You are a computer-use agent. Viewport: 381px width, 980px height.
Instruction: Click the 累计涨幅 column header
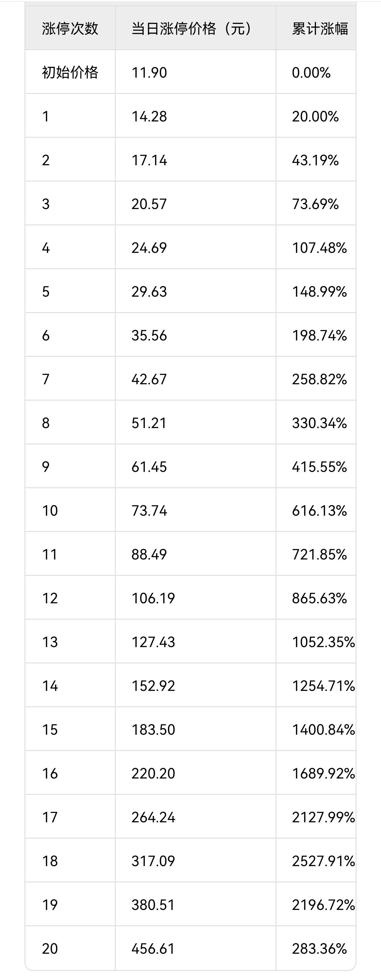tap(320, 28)
